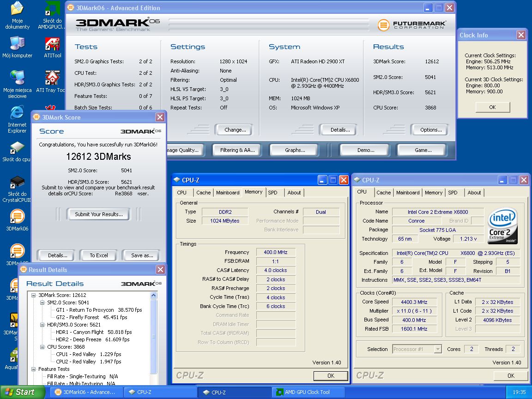Screen dimensions: 532x399
Task: Launch Internet Explorer from the desktop
Action: (x=17, y=120)
